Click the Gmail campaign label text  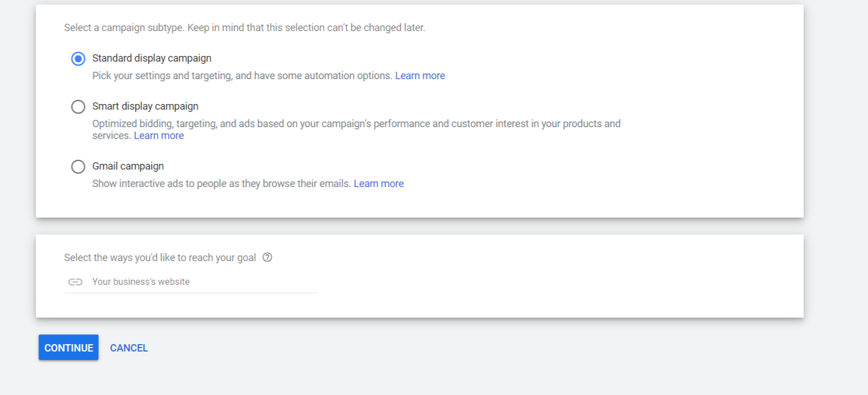tap(128, 166)
